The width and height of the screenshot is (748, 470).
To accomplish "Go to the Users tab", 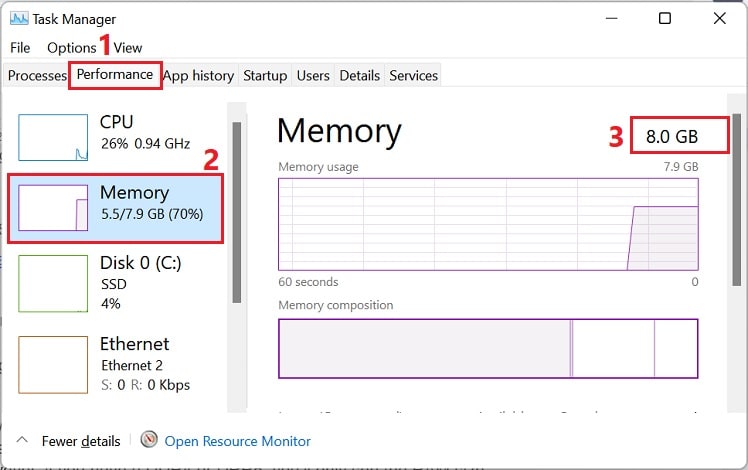I will point(313,75).
